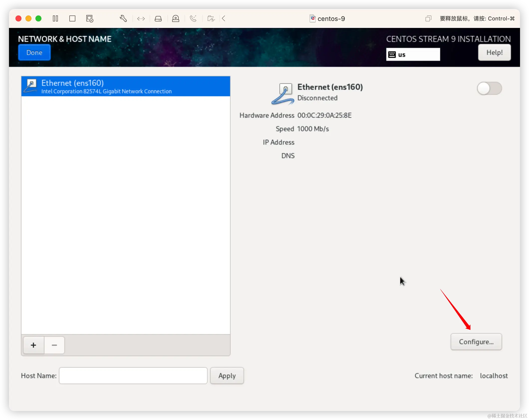Open VM settings with the wrench icon

pyautogui.click(x=123, y=18)
